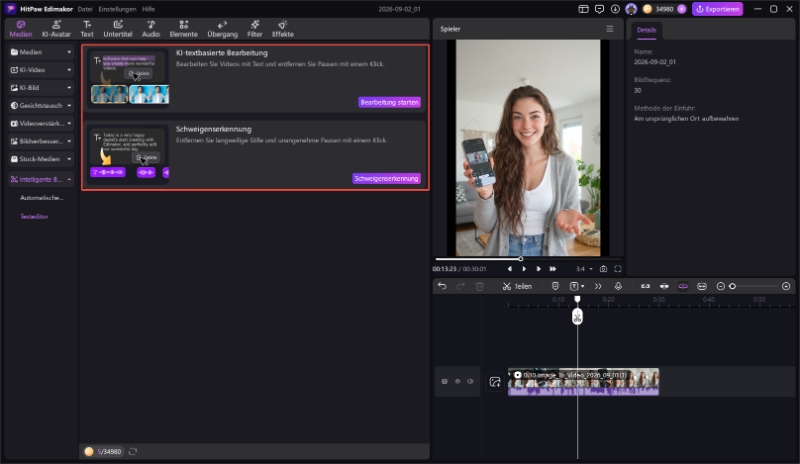
Task: Collapse the Intelligente B... sidebar section
Action: point(69,180)
